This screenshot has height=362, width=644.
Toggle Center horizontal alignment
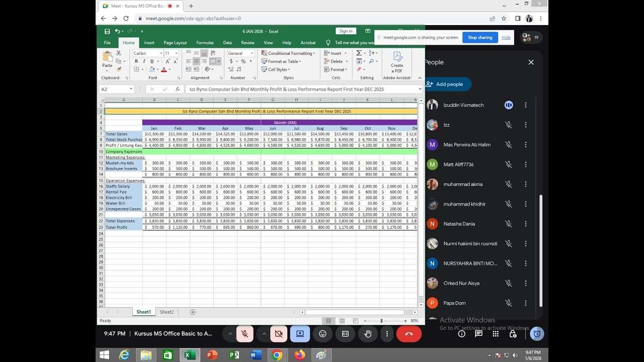click(x=196, y=61)
